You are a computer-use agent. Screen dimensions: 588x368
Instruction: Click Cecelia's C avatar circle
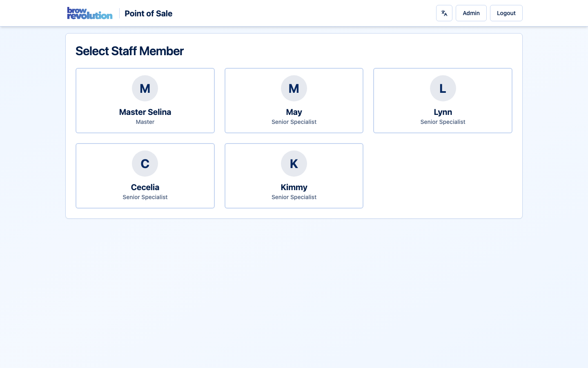point(145,164)
